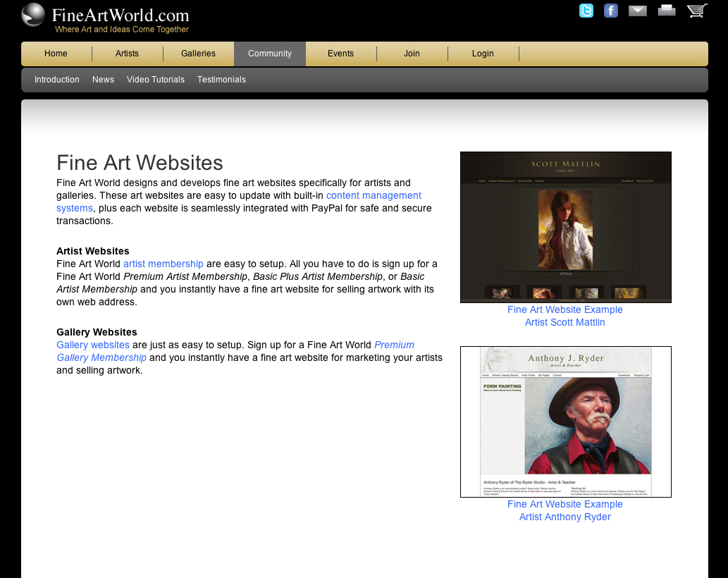Open the Twitter share icon
Screen dimensions: 728x578
pos(586,11)
